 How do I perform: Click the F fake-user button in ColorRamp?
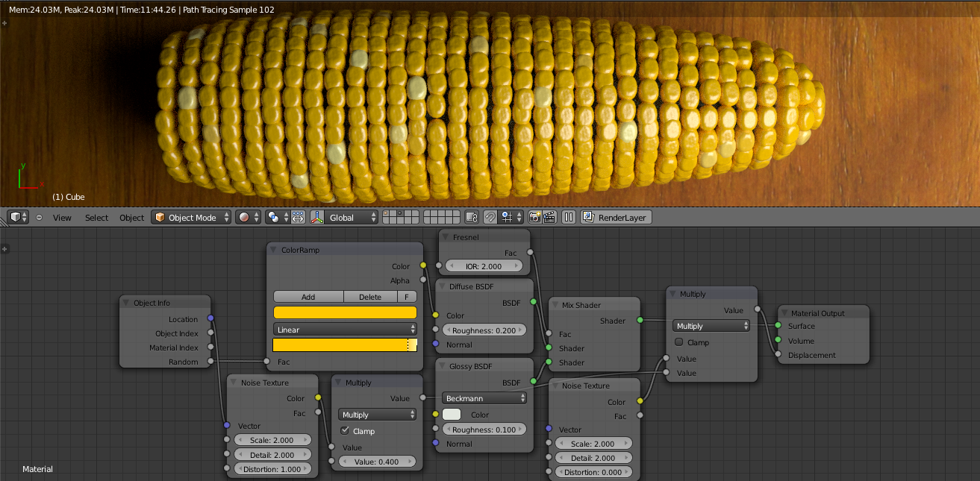pyautogui.click(x=407, y=297)
